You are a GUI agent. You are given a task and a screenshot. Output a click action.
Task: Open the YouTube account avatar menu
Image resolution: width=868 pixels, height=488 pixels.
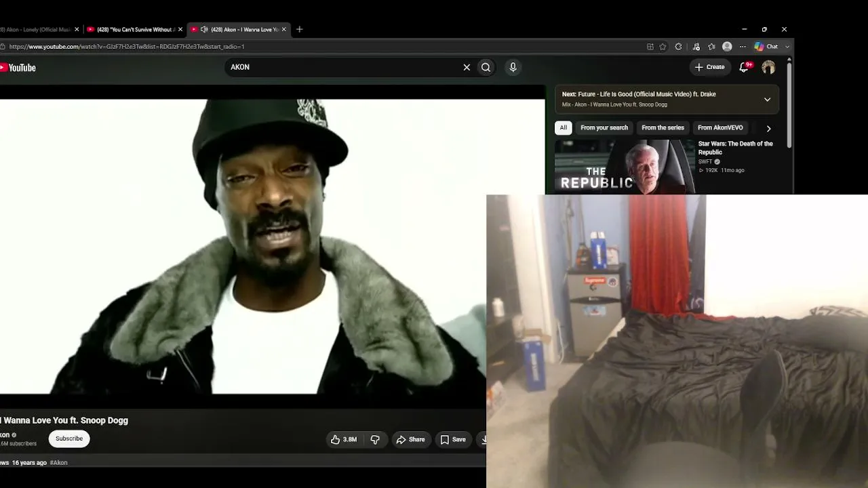tap(768, 67)
